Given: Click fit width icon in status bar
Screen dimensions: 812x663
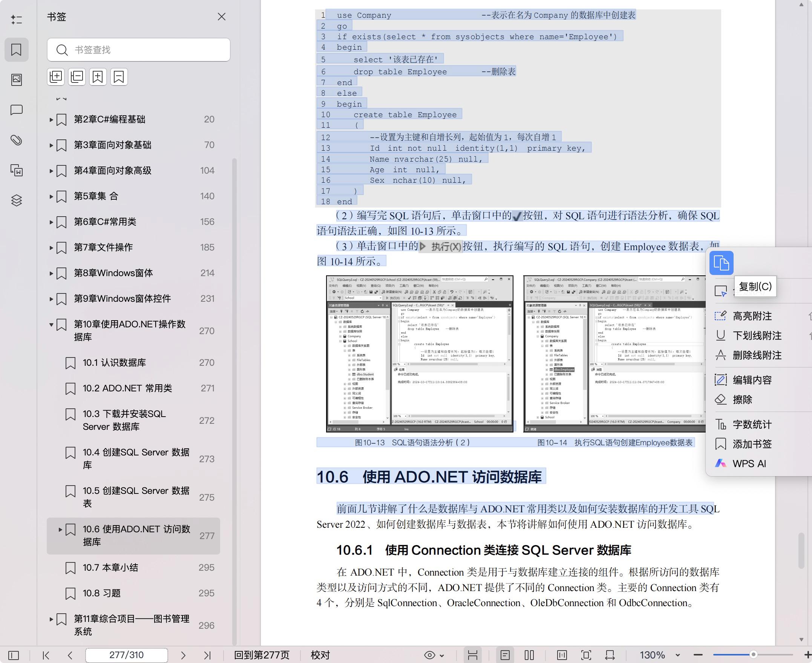Looking at the screenshot, I should click(610, 655).
